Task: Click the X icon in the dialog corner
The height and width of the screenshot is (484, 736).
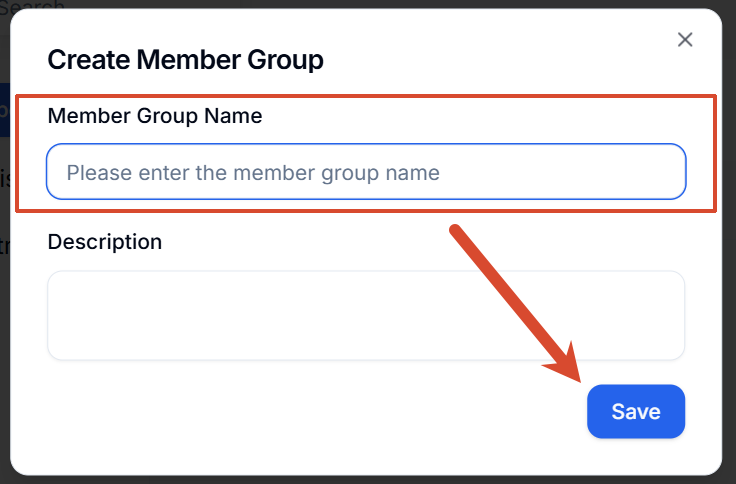Action: [685, 40]
